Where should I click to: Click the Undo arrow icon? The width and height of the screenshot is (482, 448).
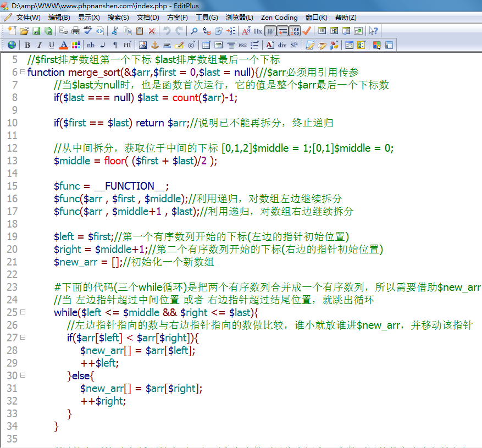(167, 31)
